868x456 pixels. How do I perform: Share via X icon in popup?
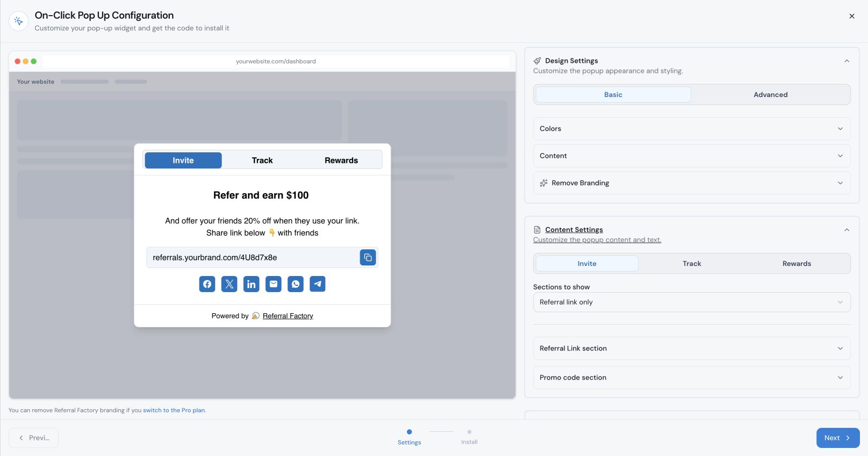[229, 284]
